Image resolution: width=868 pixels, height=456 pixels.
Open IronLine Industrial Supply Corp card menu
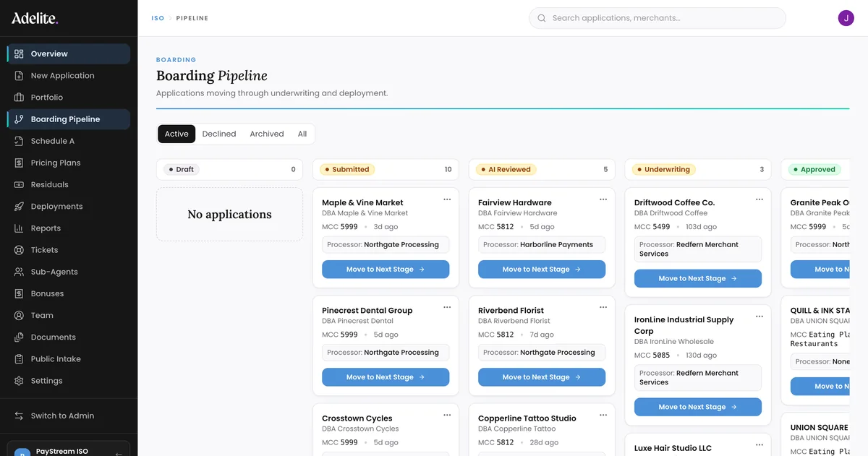(759, 317)
